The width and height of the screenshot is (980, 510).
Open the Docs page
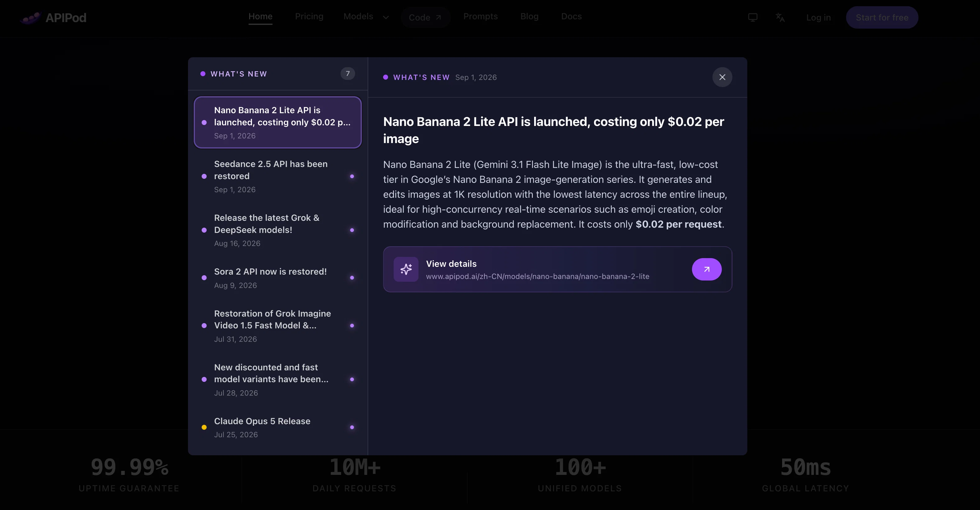[571, 16]
